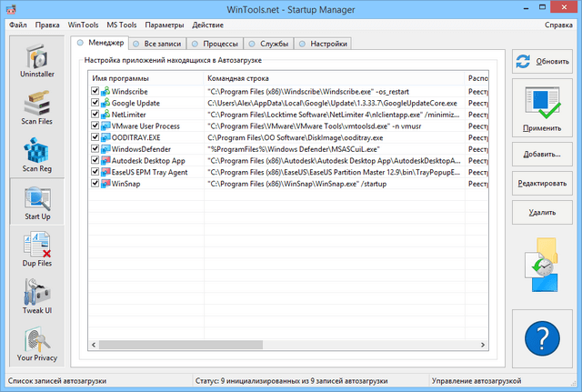This screenshot has height=392, width=582.
Task: Select the Start Up tool
Action: 37,203
